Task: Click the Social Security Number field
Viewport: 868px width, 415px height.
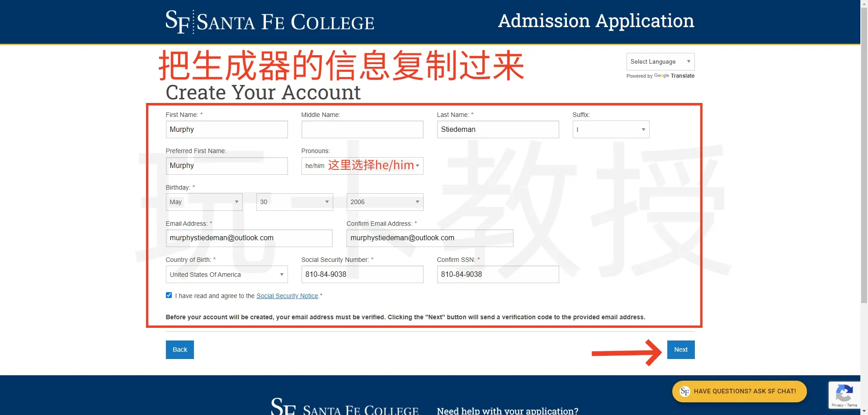Action: [362, 275]
